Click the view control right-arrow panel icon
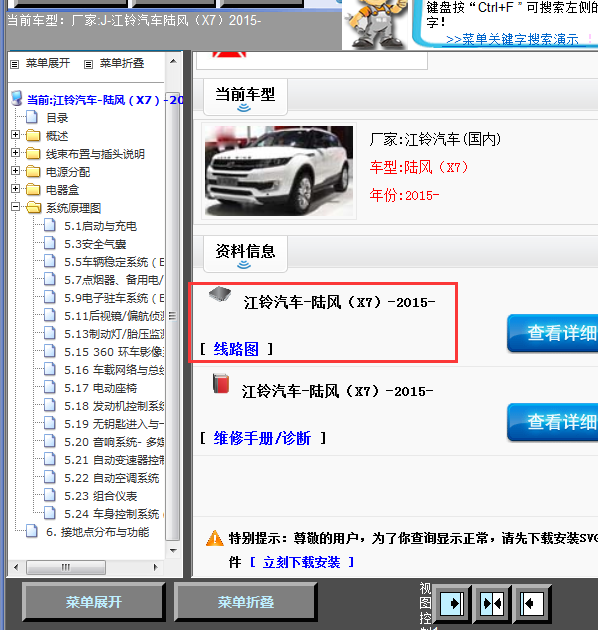Image resolution: width=598 pixels, height=630 pixels. click(x=453, y=603)
